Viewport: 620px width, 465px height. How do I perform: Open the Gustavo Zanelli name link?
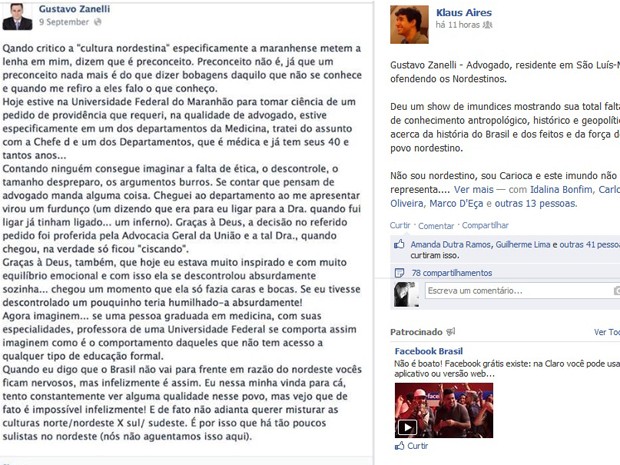click(74, 9)
